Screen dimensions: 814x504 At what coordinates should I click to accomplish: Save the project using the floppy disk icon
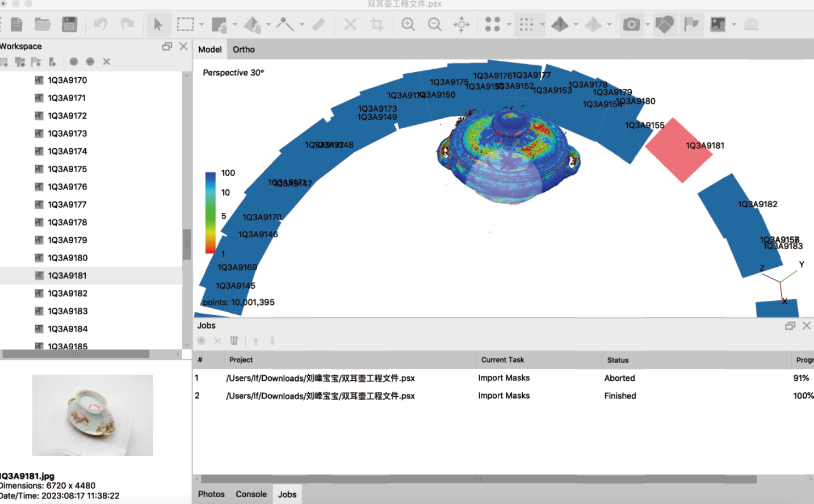point(69,24)
